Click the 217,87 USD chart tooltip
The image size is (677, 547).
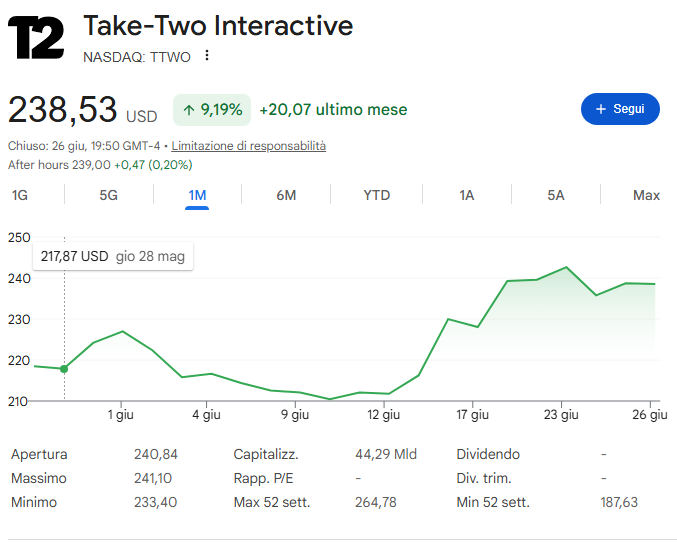point(113,256)
